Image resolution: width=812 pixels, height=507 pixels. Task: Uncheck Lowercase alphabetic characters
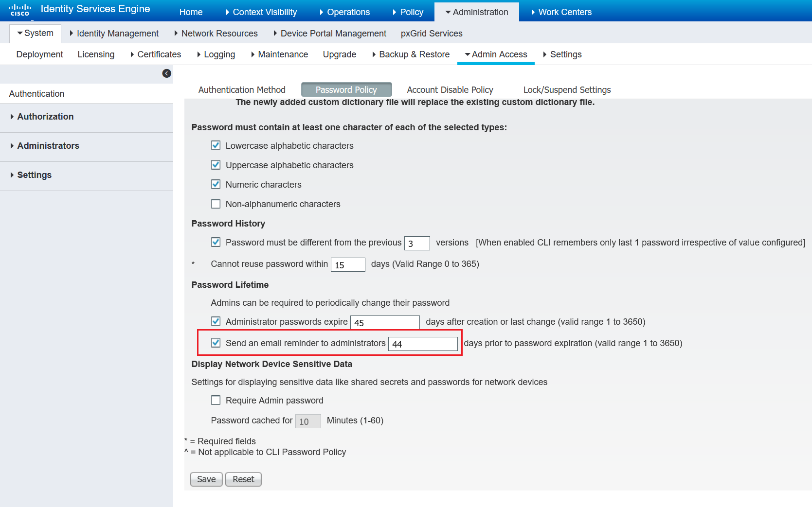(x=216, y=145)
